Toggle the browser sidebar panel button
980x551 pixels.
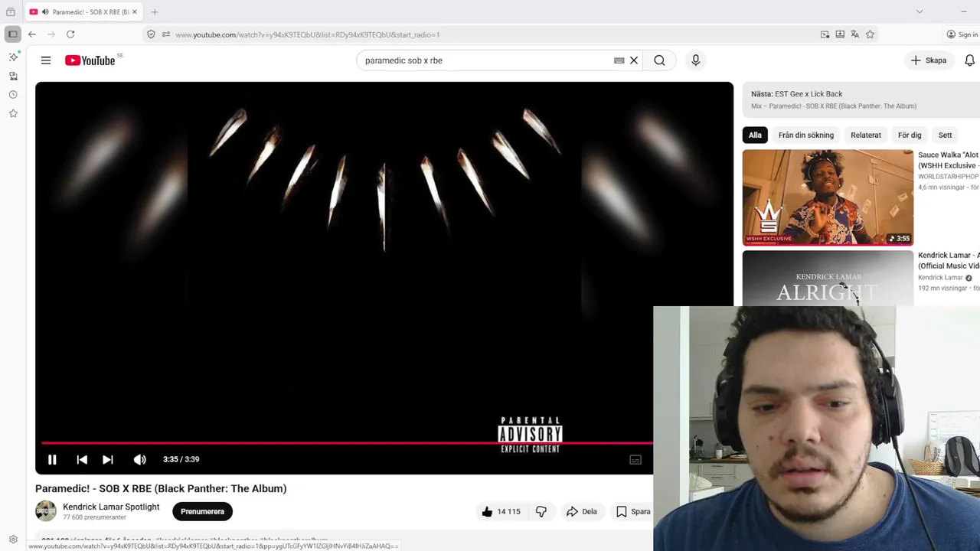13,34
